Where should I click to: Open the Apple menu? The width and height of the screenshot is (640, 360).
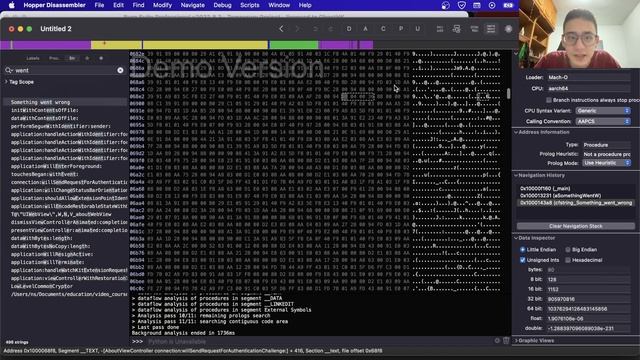[11, 5]
